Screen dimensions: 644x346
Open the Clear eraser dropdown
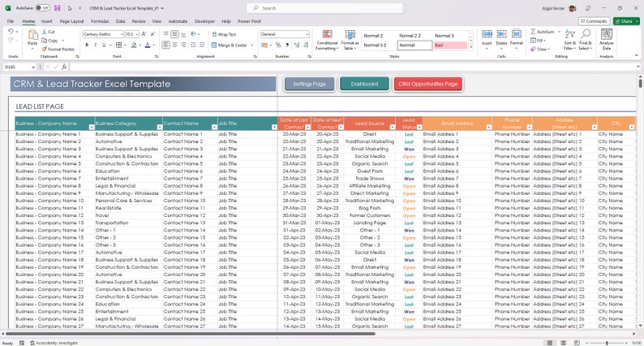click(540, 49)
